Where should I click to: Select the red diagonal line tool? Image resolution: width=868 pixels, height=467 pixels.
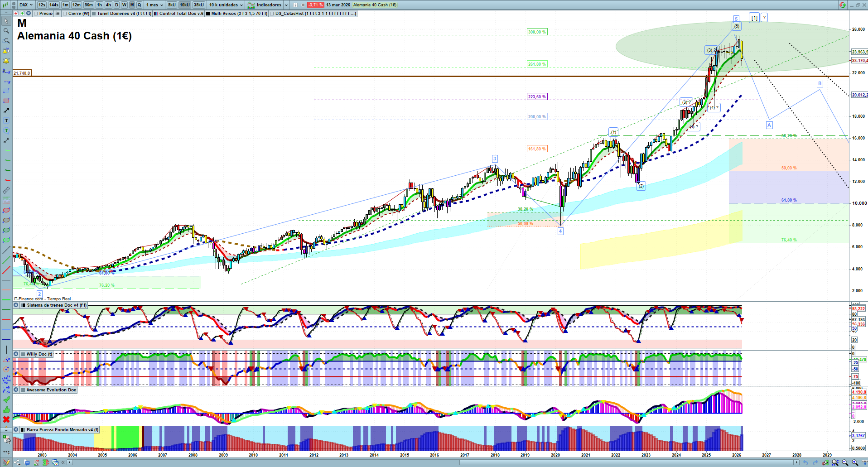coord(6,270)
